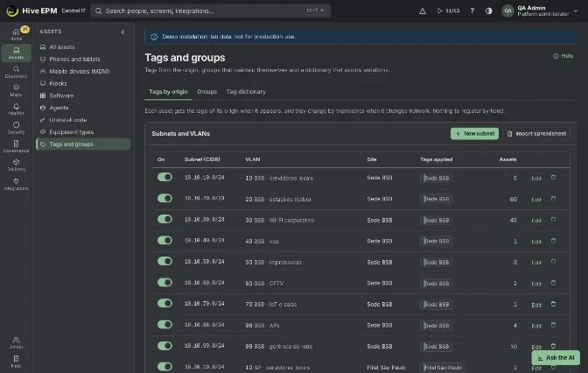Click the alerts warning triangle icon

click(423, 11)
